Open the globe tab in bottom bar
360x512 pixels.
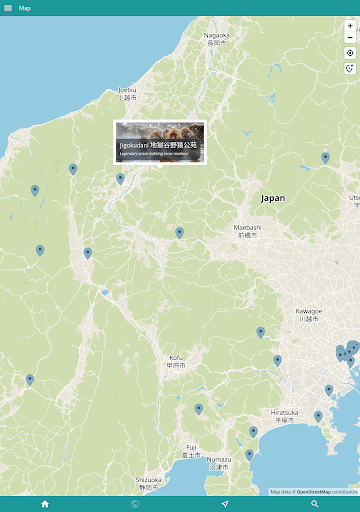pyautogui.click(x=135, y=504)
